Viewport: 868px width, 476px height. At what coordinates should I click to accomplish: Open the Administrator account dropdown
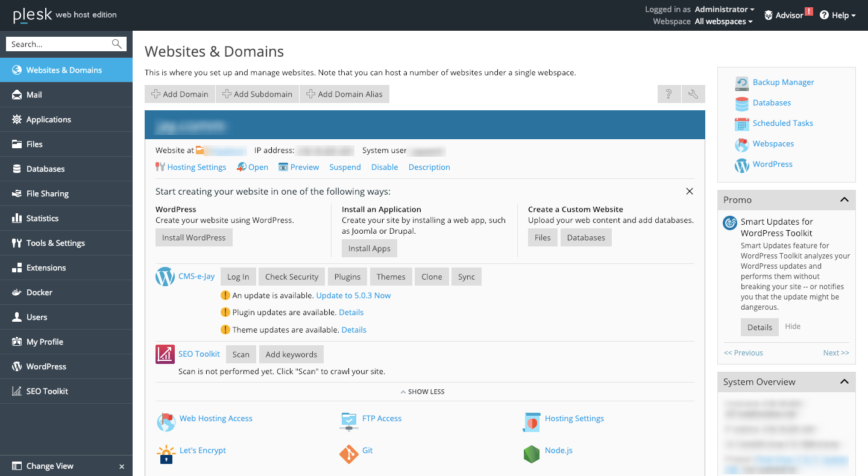coord(725,9)
